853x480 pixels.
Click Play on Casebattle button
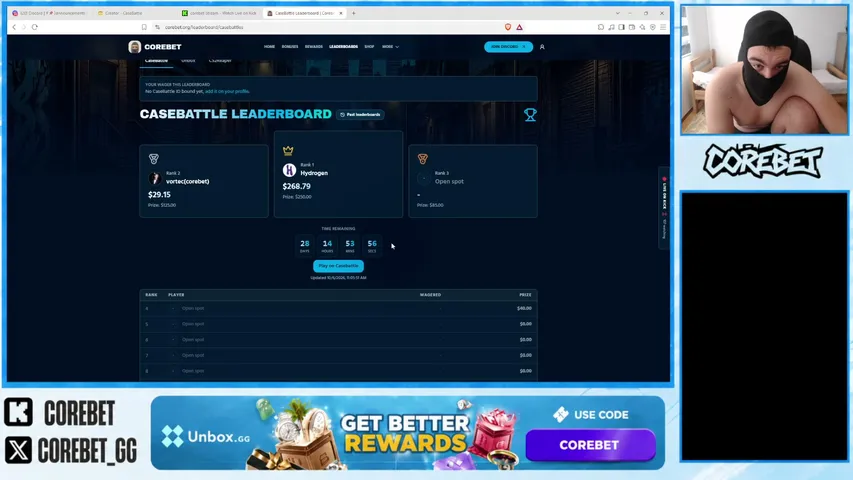pos(338,266)
